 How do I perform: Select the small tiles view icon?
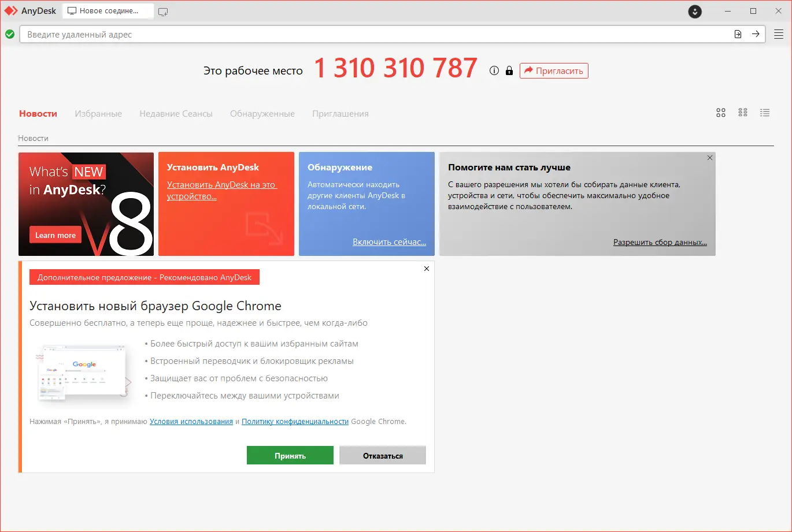click(743, 113)
